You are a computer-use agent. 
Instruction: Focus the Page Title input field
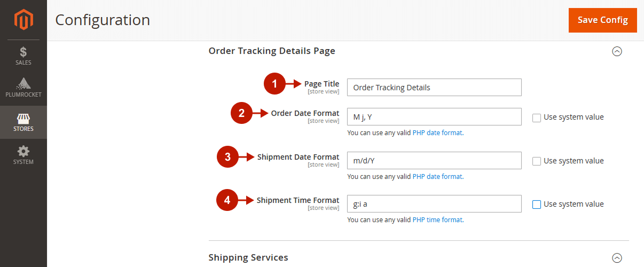click(x=434, y=88)
